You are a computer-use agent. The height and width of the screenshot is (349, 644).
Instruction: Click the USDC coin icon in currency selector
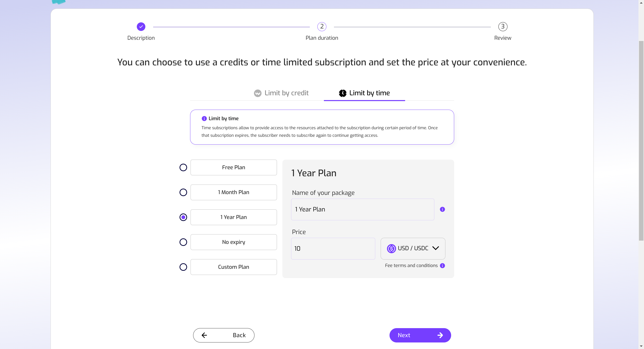[x=391, y=248]
